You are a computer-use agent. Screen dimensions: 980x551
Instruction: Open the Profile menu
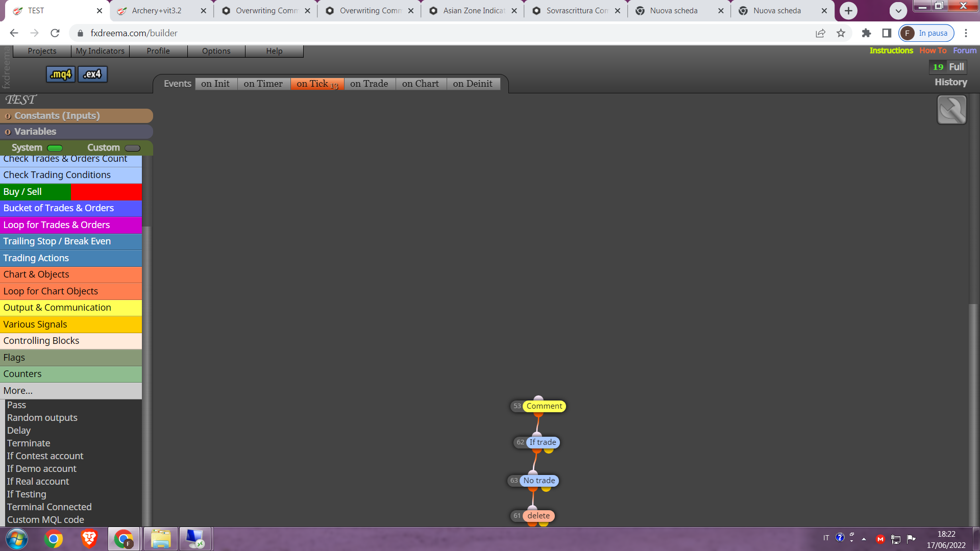point(158,51)
